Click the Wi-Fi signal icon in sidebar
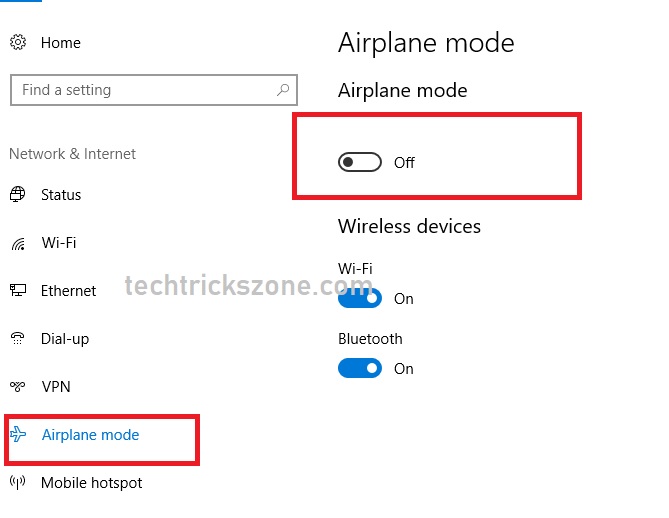Screen dimensions: 669x518 [18, 244]
